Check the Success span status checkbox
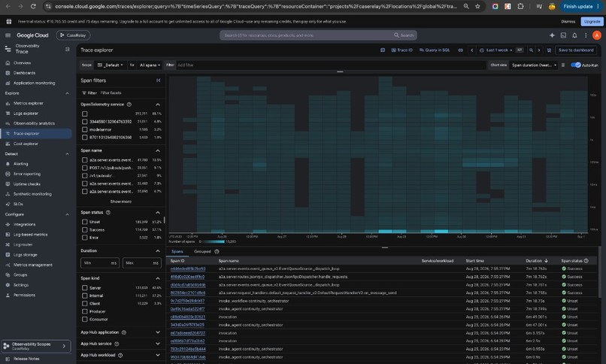The height and width of the screenshot is (364, 606). 85,230
